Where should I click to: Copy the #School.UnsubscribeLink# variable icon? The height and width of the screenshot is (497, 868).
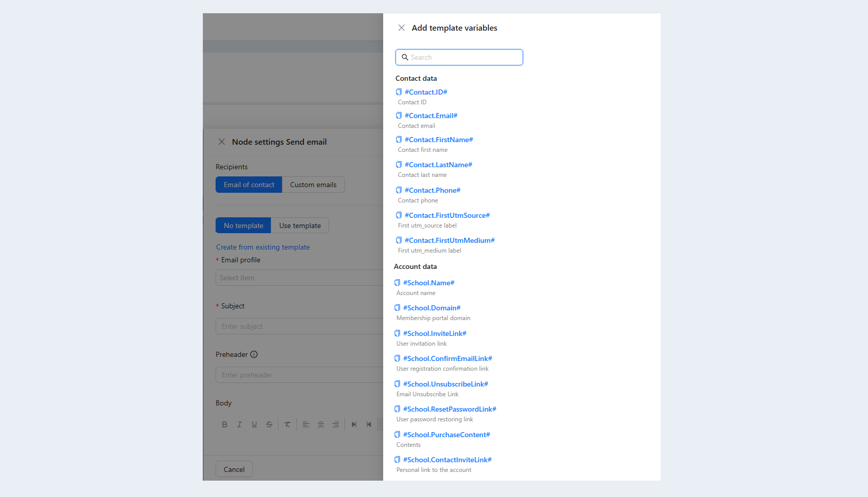pyautogui.click(x=397, y=384)
